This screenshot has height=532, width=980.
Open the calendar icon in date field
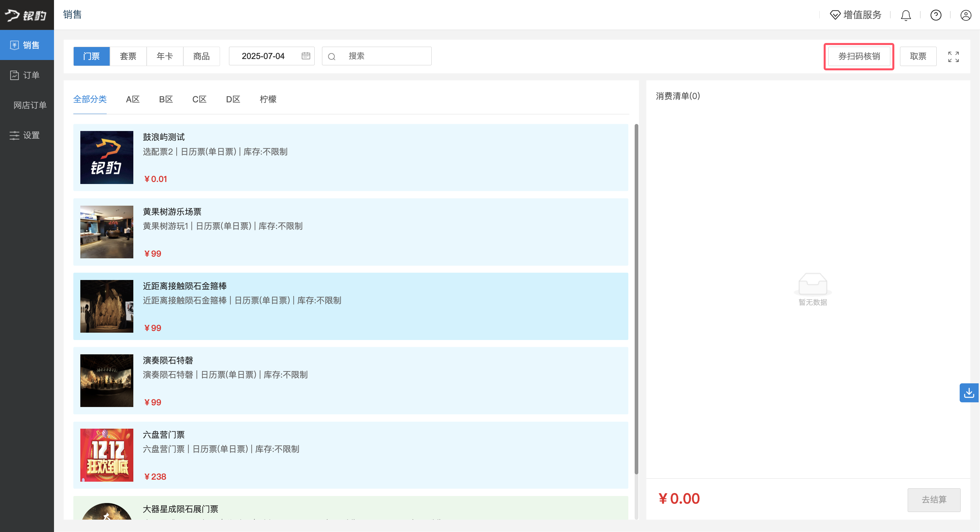306,56
